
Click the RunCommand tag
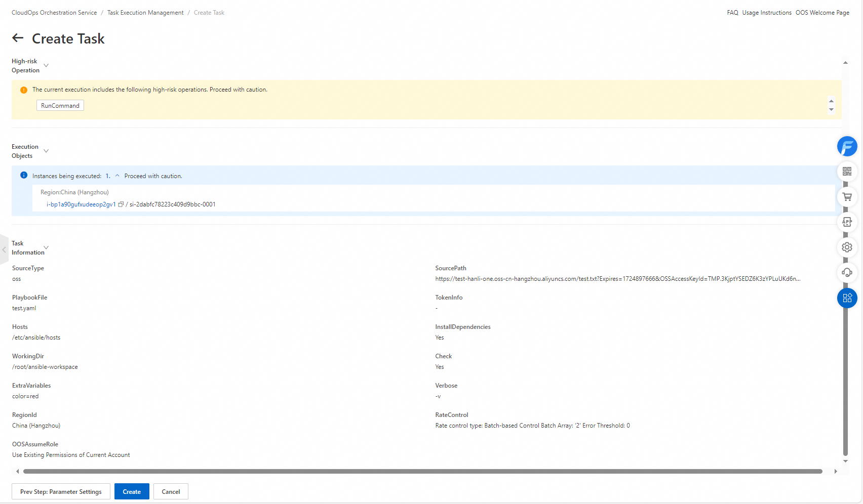60,105
